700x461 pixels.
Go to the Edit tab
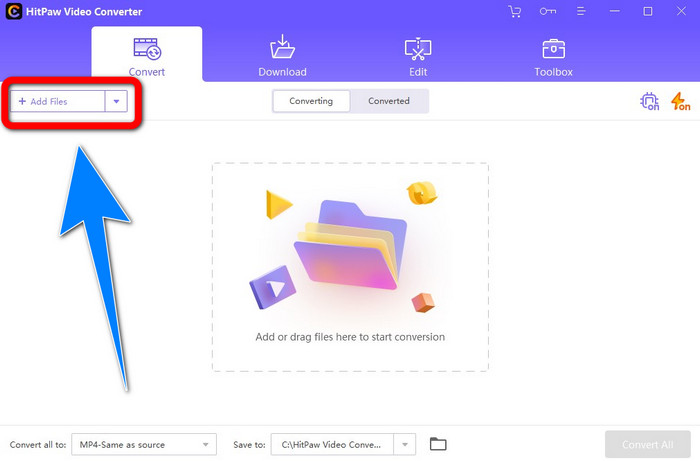point(418,57)
